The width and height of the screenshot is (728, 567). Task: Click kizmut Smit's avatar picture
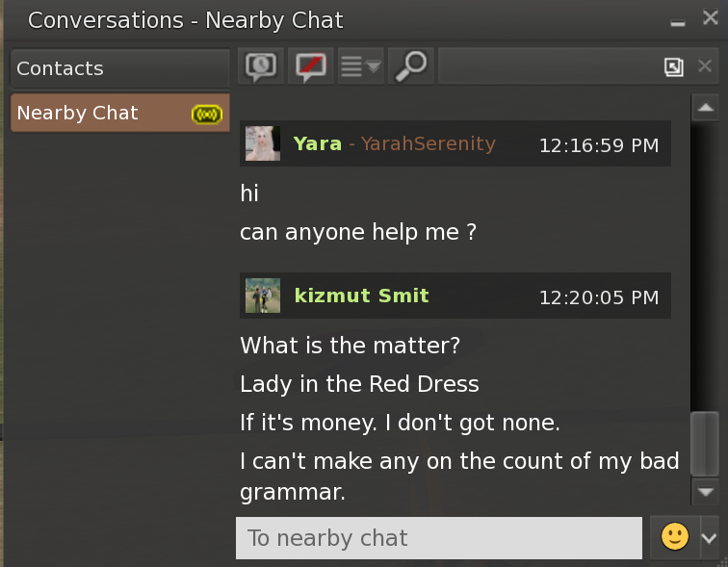(x=262, y=296)
